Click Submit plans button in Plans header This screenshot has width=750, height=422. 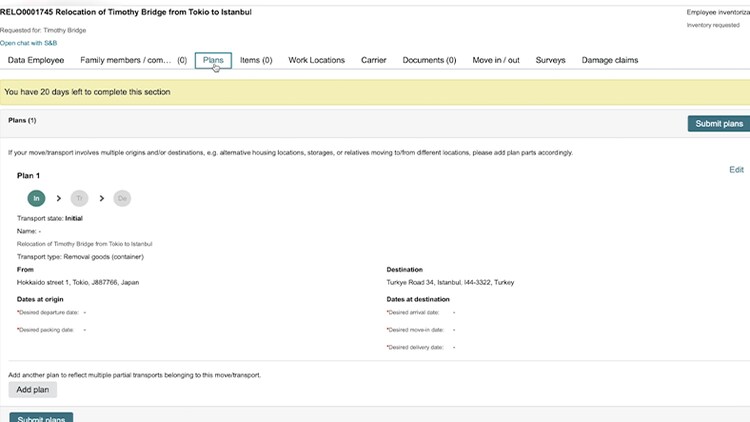pos(719,123)
